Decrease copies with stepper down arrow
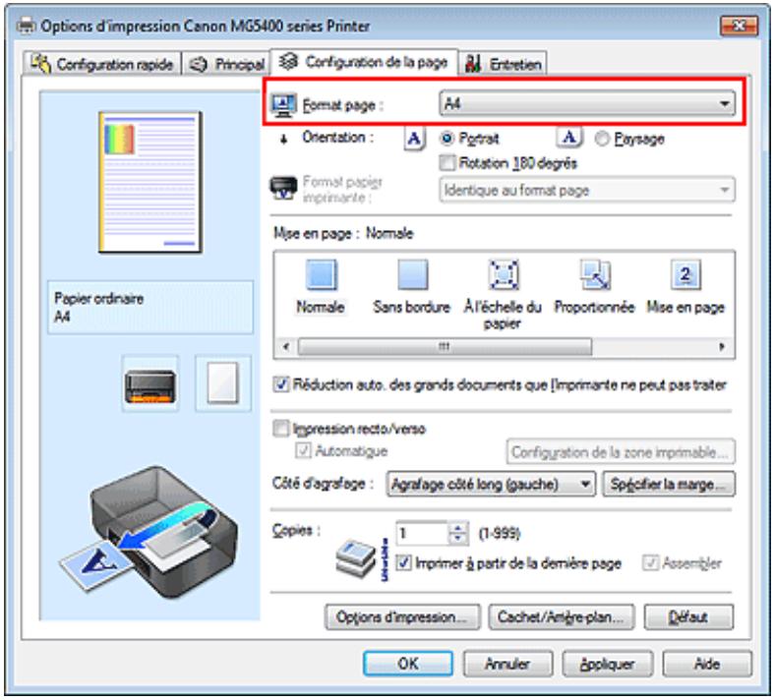The width and height of the screenshot is (774, 700). pos(457,539)
